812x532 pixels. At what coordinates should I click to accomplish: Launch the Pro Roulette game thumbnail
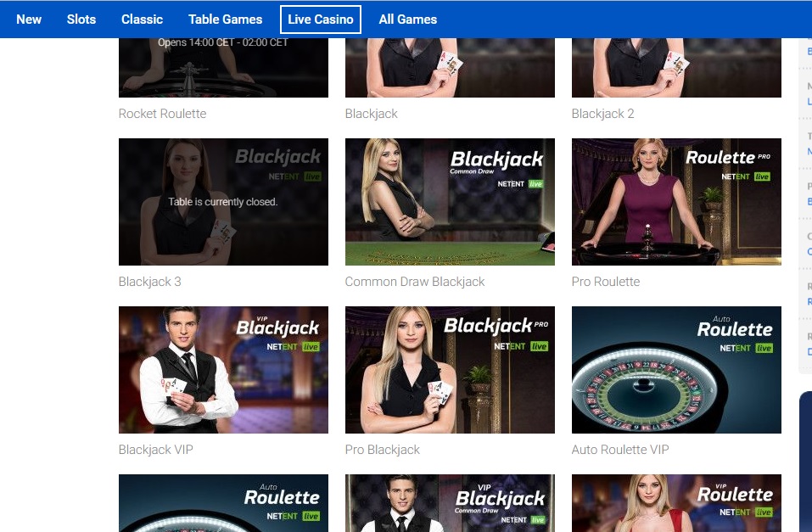click(676, 201)
